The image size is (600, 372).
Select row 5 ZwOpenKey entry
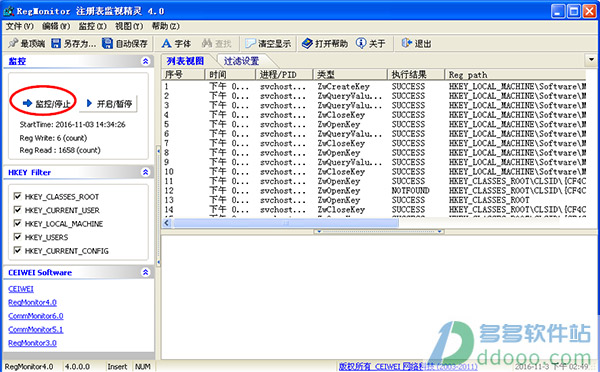tap(374, 124)
